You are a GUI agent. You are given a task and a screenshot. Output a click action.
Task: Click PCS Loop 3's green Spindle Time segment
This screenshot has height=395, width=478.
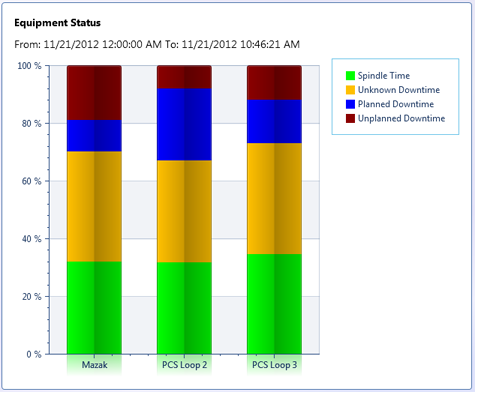click(x=274, y=304)
